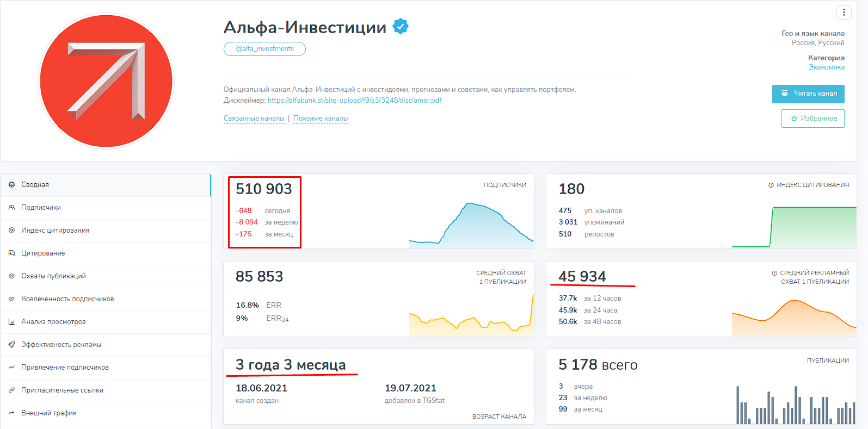Click the Цитирование sidebar icon
This screenshot has height=429, width=868.
pos(11,253)
